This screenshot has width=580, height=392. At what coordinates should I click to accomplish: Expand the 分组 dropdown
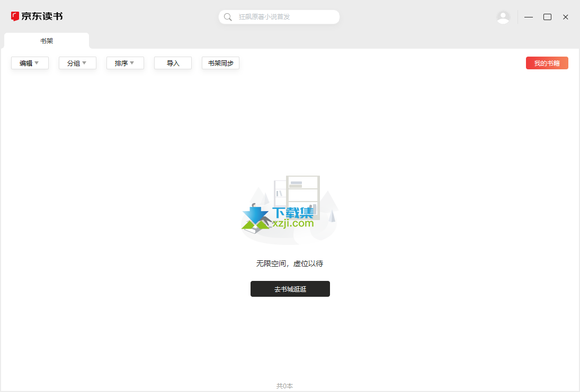(78, 63)
